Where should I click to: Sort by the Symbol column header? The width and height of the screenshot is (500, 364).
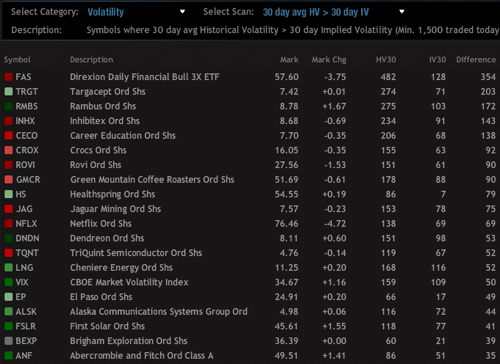pos(17,60)
